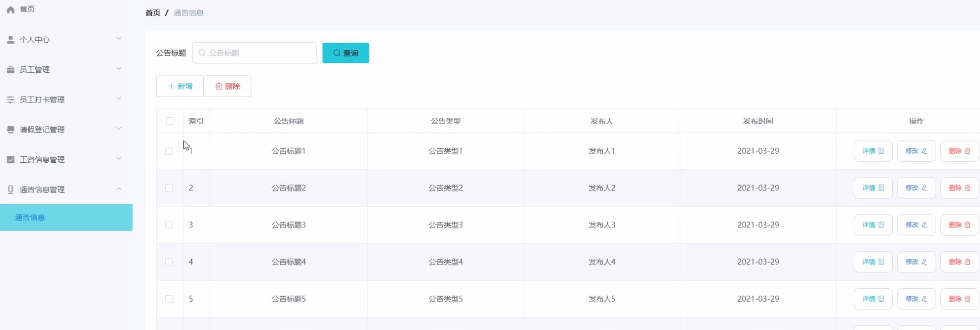This screenshot has height=330, width=980.
Task: Click the magnifier icon on 查询 button
Action: 337,53
